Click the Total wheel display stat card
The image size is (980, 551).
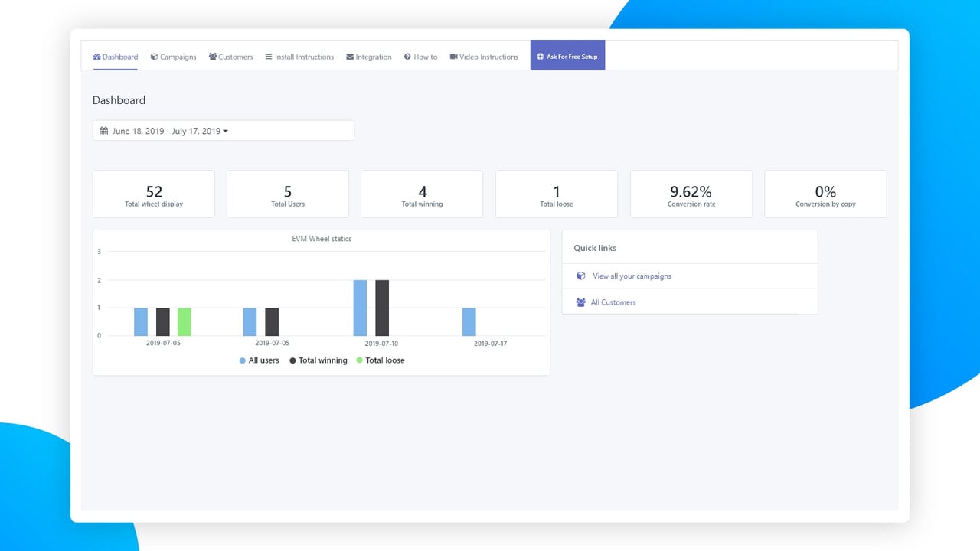(x=154, y=194)
